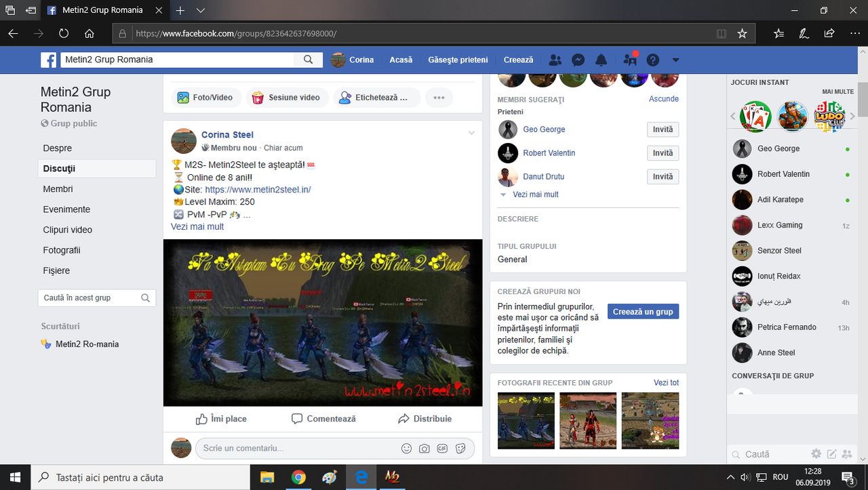Attach a photo to the comment
This screenshot has width=868, height=490.
point(425,448)
